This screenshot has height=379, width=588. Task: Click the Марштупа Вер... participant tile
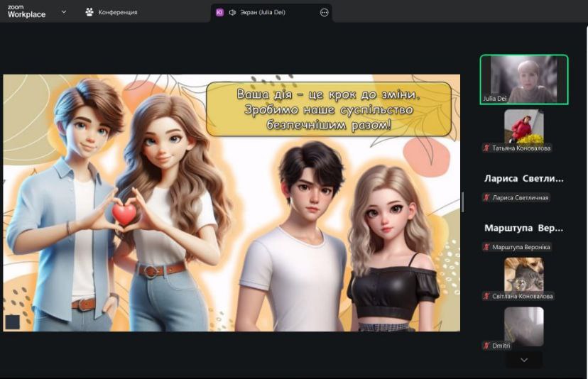coord(524,229)
